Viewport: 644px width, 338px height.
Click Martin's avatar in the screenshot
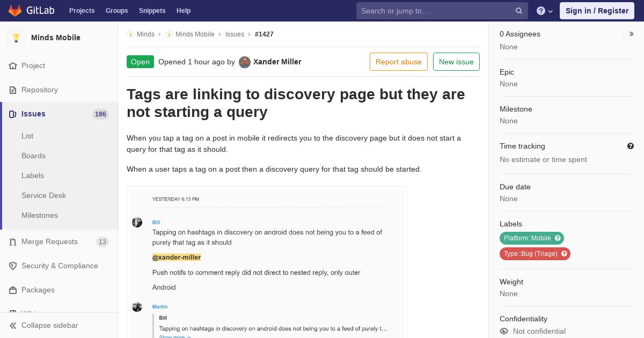137,307
